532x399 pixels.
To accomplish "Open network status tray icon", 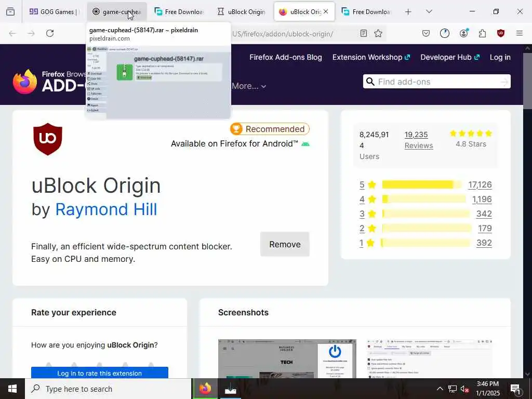I will coord(453,389).
